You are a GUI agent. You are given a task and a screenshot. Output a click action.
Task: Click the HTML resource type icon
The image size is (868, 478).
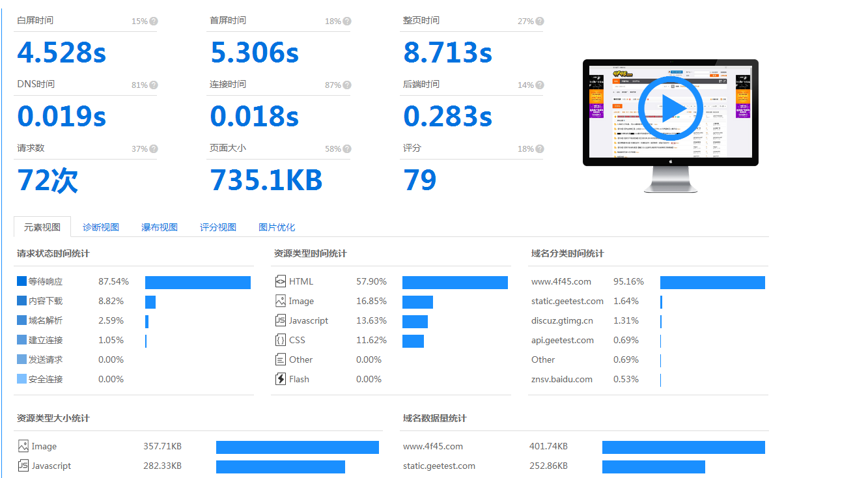tap(280, 281)
